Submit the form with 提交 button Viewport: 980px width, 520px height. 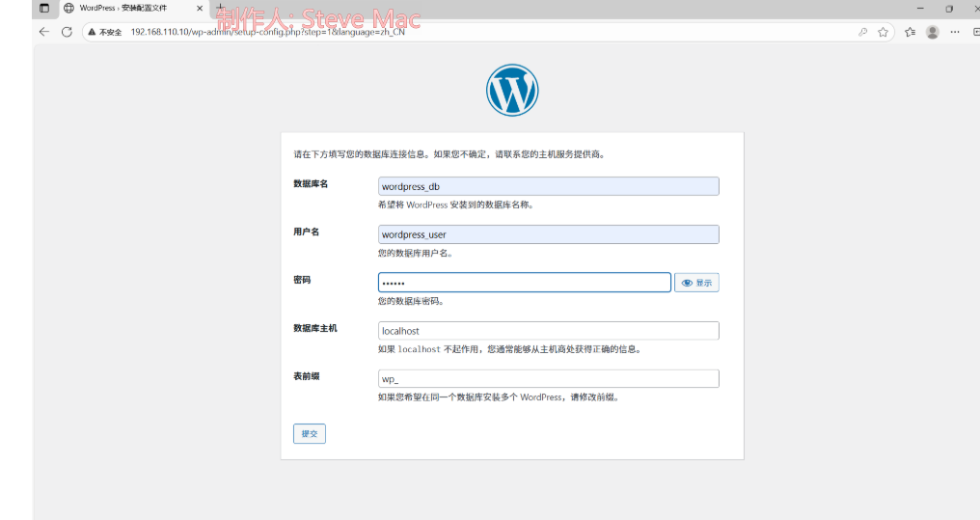click(310, 434)
